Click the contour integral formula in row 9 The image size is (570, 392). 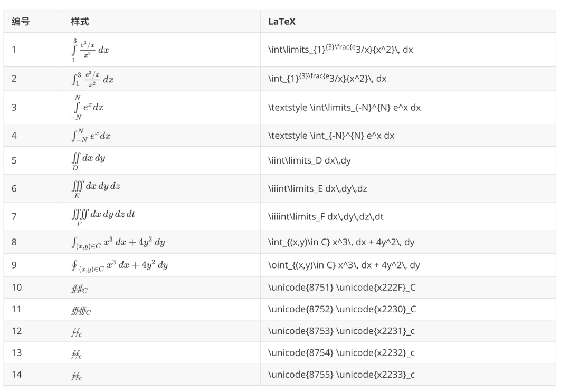tap(119, 265)
